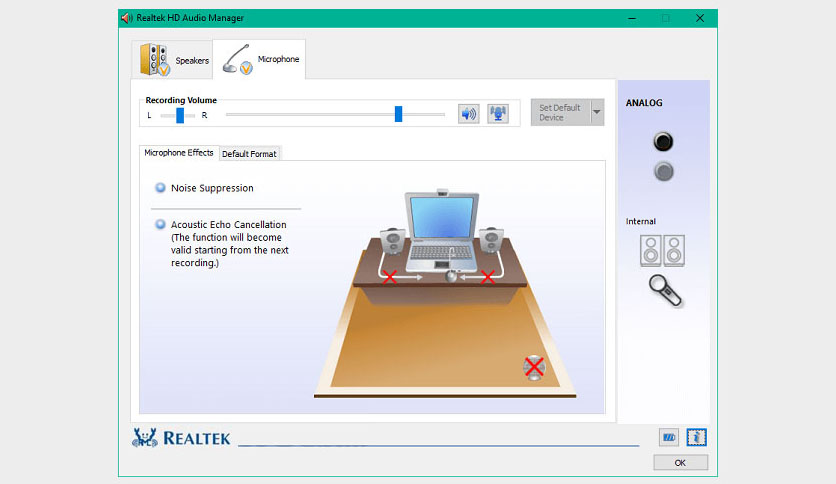This screenshot has width=836, height=484.
Task: Click the internal microphone icon
Action: point(665,291)
